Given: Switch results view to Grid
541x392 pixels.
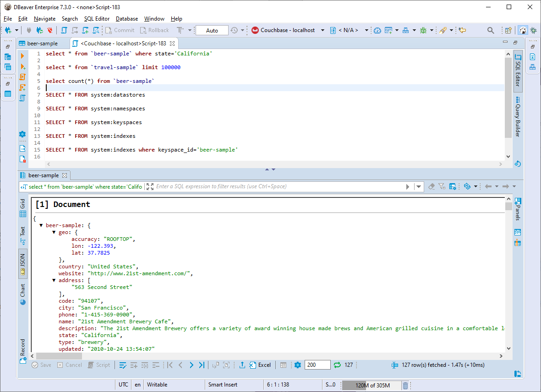Looking at the screenshot, I should (x=23, y=208).
